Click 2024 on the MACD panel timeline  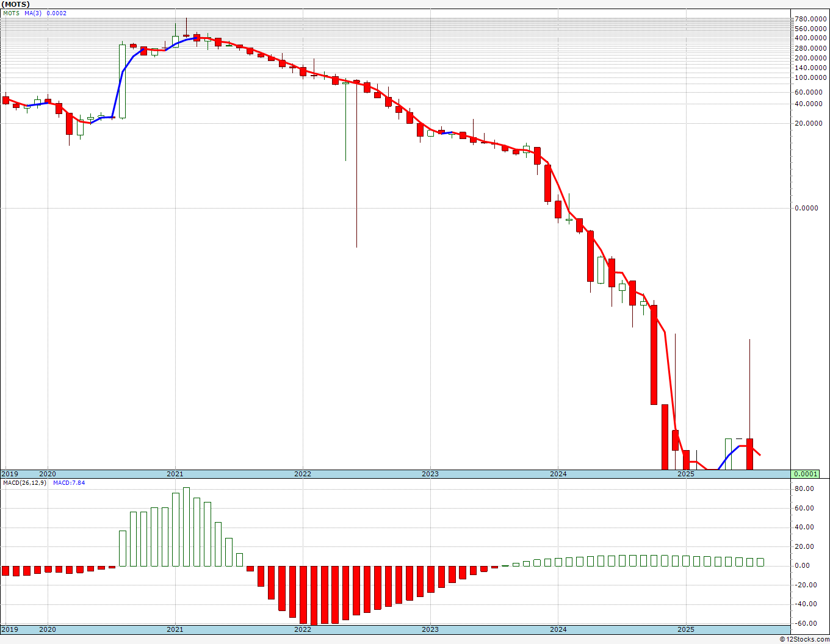pos(558,629)
